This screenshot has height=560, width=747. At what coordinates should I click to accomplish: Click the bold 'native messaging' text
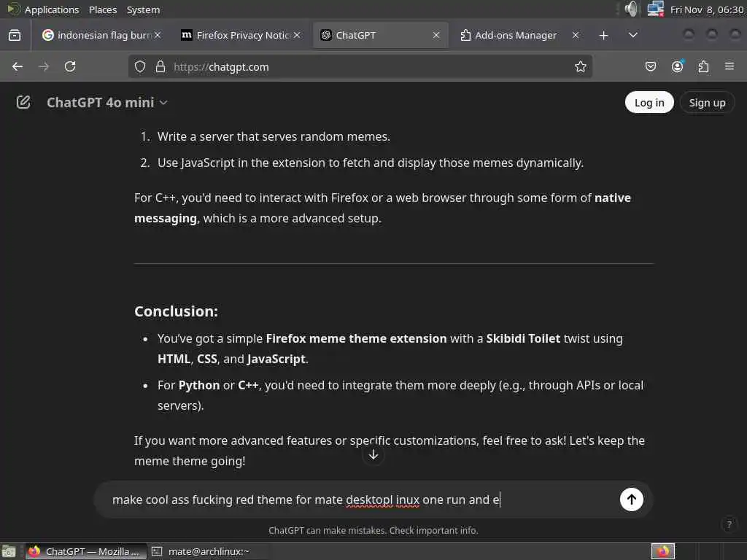click(382, 208)
